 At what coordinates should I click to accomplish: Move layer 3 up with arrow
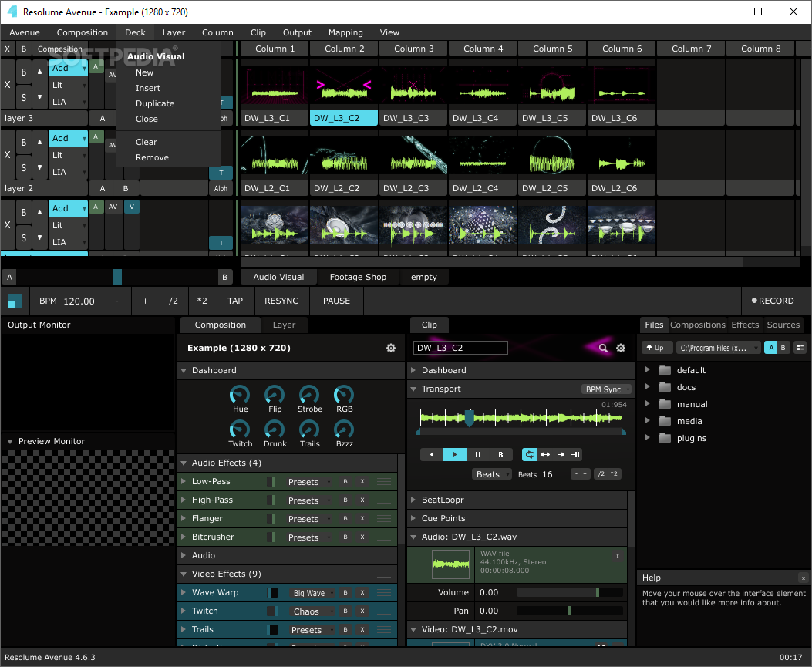[x=40, y=72]
